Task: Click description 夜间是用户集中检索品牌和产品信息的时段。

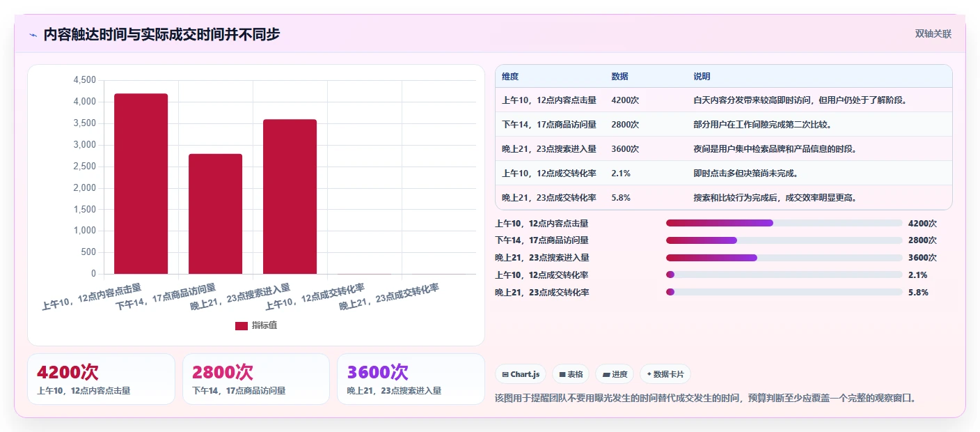Action: 775,149
